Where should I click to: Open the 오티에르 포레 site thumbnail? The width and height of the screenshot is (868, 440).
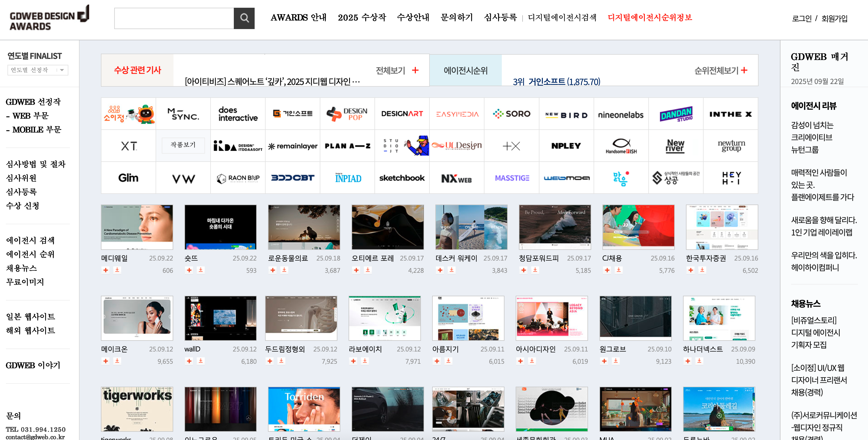388,227
